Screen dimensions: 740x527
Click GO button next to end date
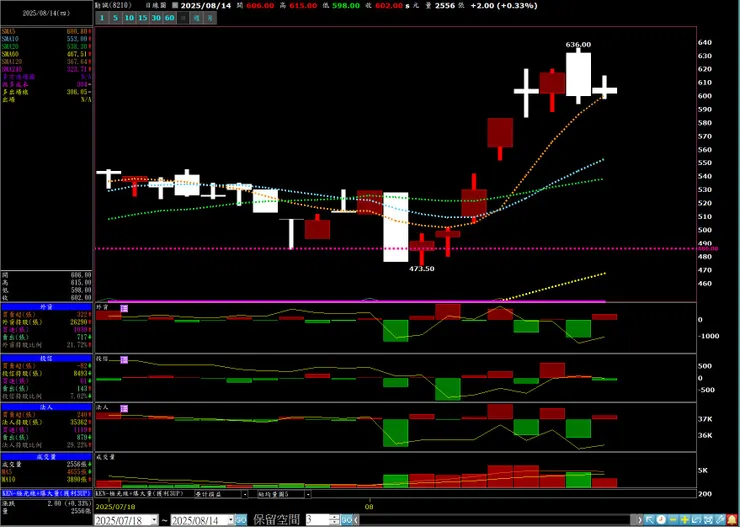241,520
